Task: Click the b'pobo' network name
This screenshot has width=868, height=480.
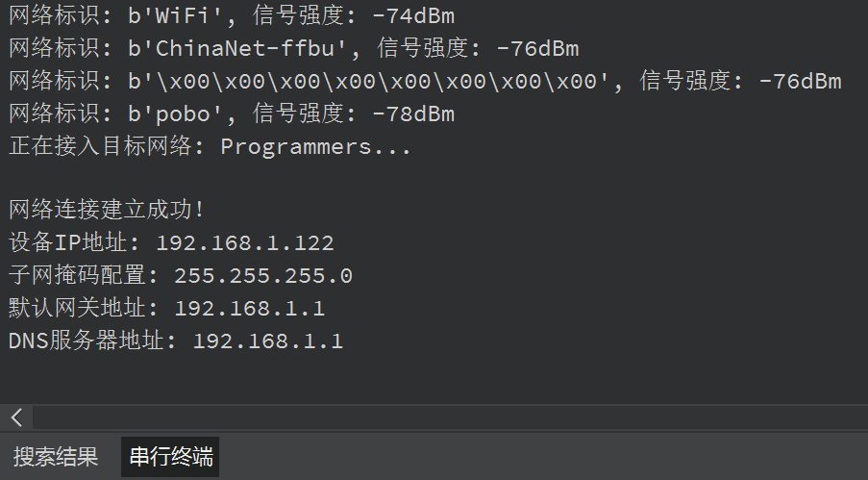Action: (x=174, y=114)
